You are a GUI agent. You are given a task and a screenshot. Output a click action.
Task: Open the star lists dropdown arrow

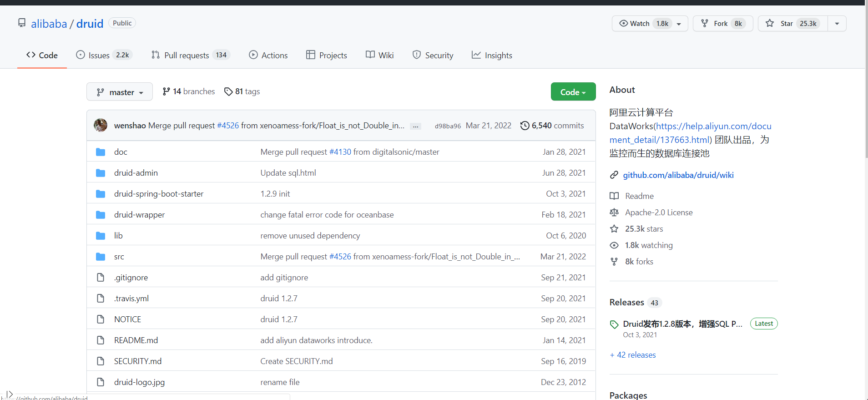[x=837, y=24]
